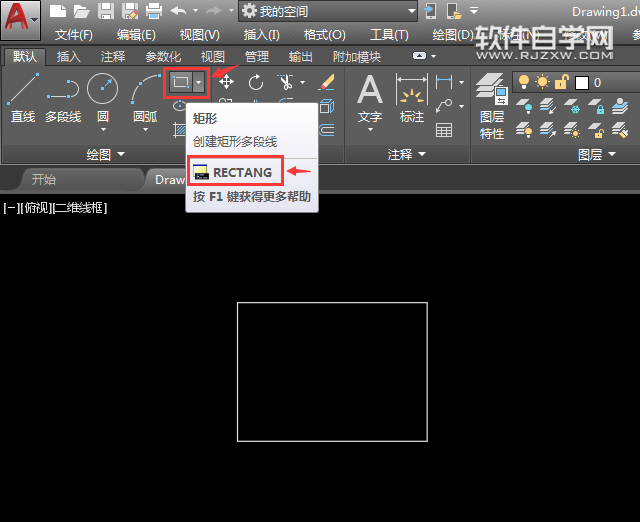Select the Rotate tool

(x=256, y=82)
